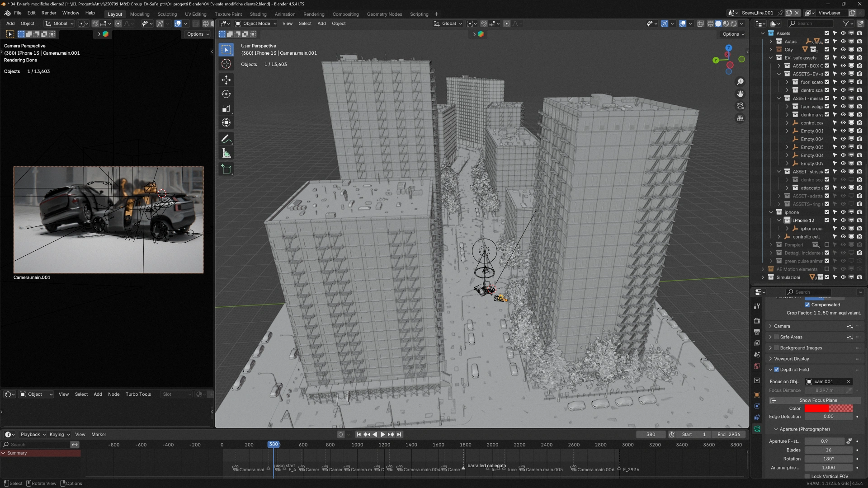This screenshot has height=488, width=868.
Task: Toggle camera view using viewport camera icon
Action: [740, 106]
